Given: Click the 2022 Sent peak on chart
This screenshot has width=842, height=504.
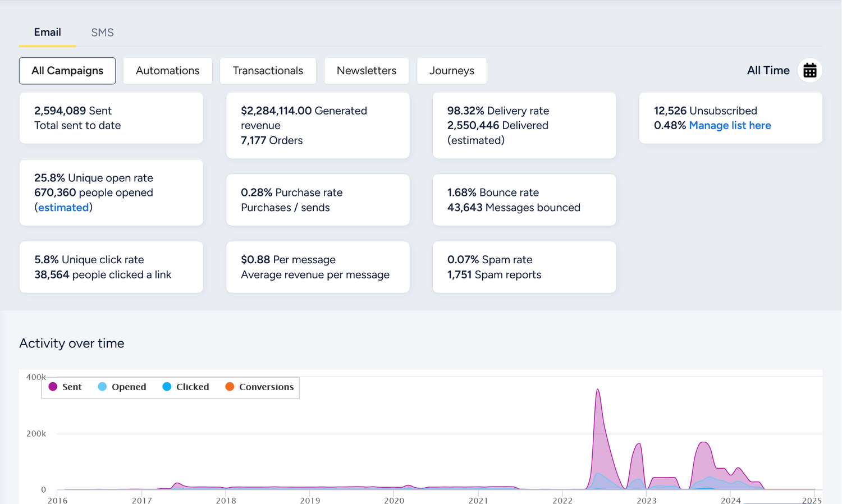Looking at the screenshot, I should (x=598, y=390).
